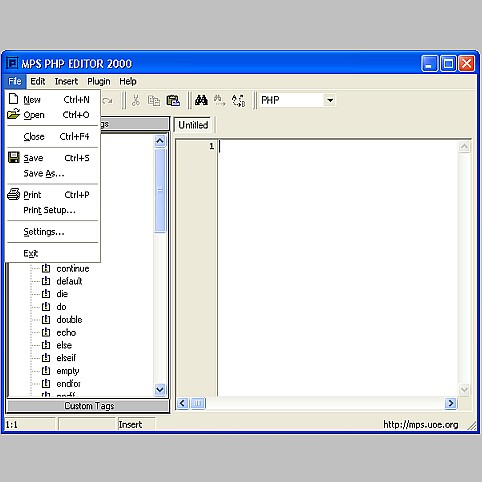Click the Save floppy disk icon in menu
Image resolution: width=482 pixels, height=482 pixels.
14,157
